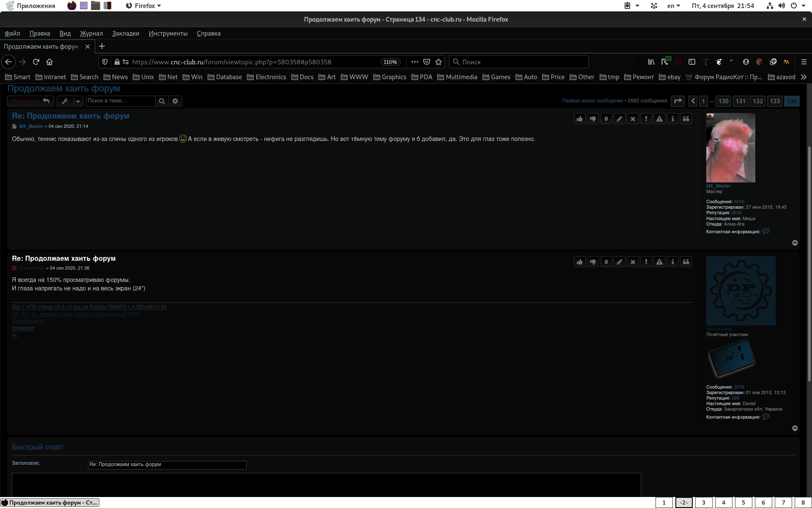This screenshot has height=508, width=812.
Task: Click the jump-to-page arrow icon
Action: coord(678,101)
